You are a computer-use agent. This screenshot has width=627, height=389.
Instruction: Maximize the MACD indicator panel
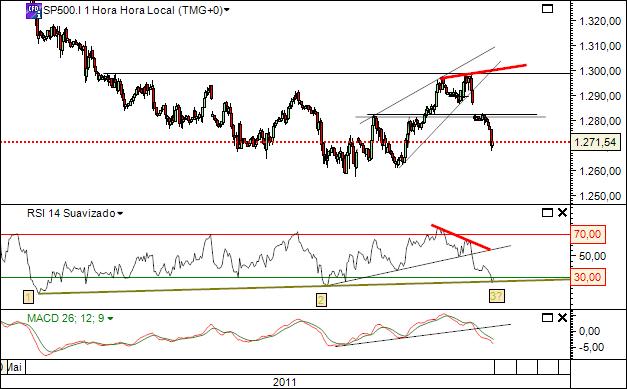[547, 318]
